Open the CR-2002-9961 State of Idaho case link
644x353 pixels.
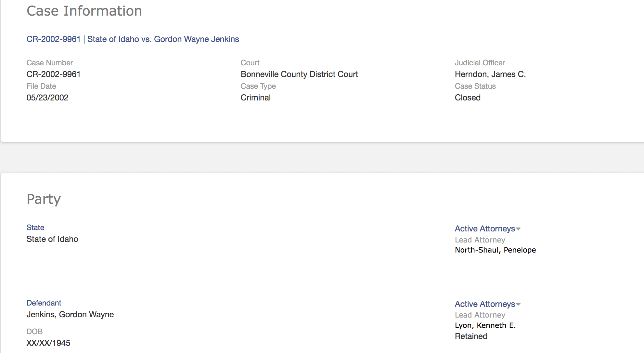[x=133, y=39]
